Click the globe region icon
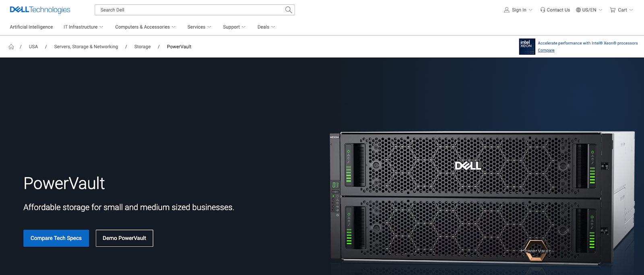Image resolution: width=644 pixels, height=275 pixels. click(578, 10)
